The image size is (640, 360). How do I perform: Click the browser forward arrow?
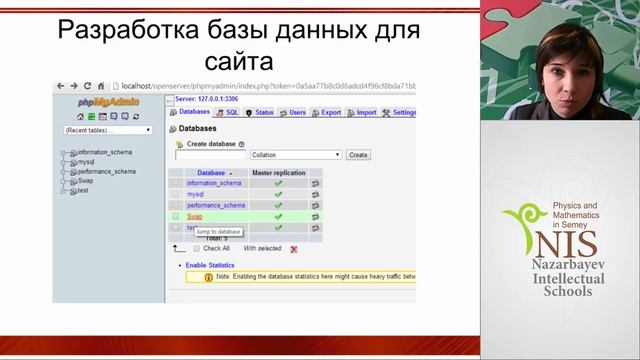pyautogui.click(x=74, y=86)
